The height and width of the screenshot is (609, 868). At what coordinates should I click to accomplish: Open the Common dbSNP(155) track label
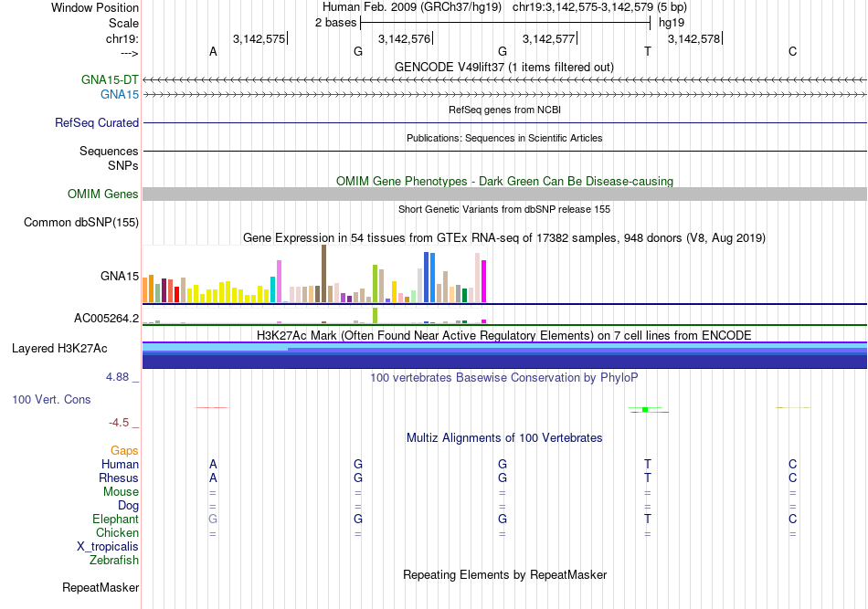pyautogui.click(x=81, y=223)
